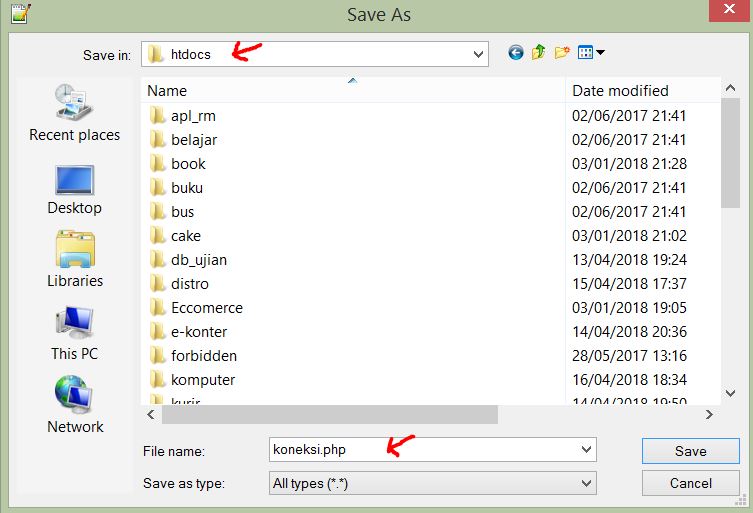Click date 03/01/2018 21:28 of book
753x513 pixels.
click(x=629, y=164)
